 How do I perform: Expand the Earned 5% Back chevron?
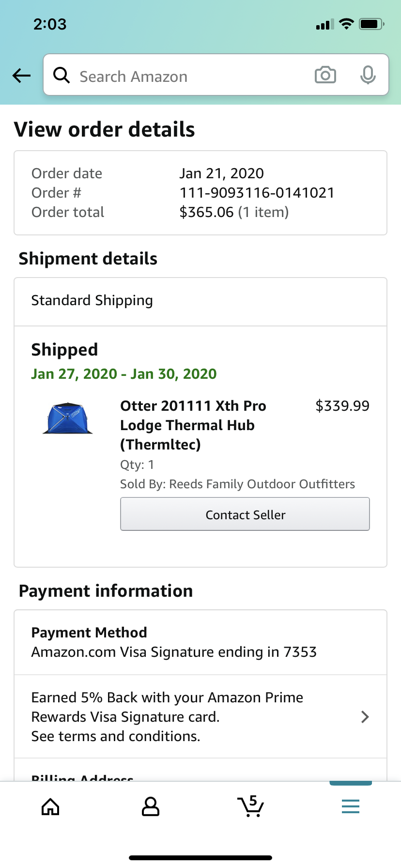coord(365,717)
